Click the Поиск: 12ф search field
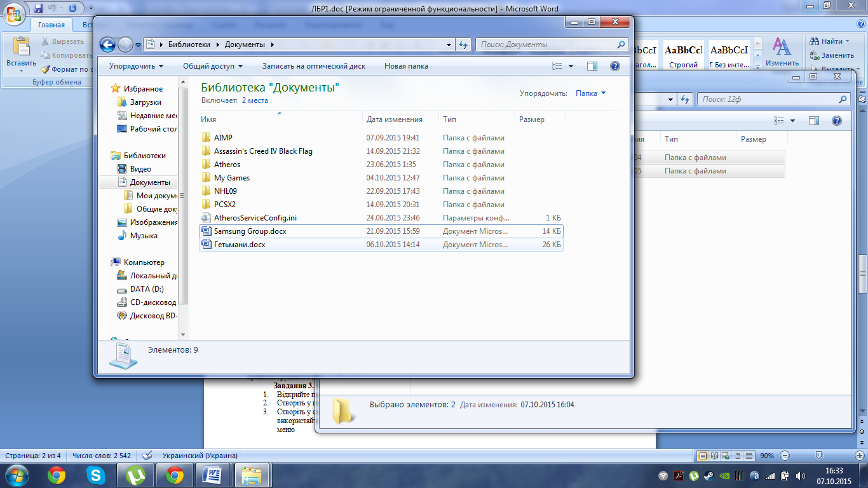Screen dimensions: 868x488 773,99
